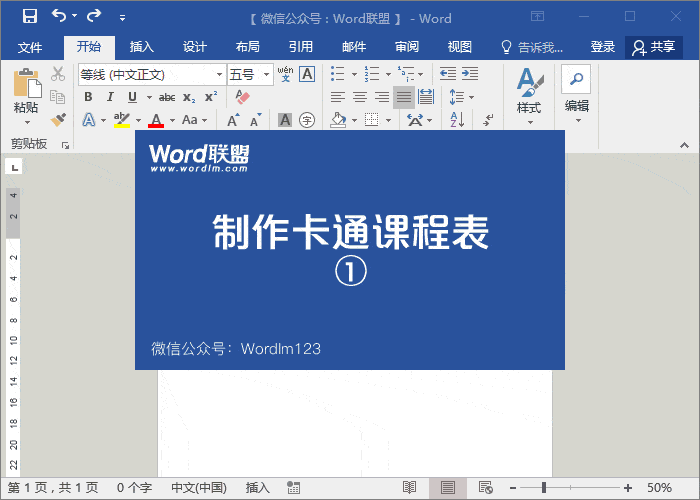Click the Sort A-Z icon
This screenshot has width=700, height=500.
tap(457, 120)
